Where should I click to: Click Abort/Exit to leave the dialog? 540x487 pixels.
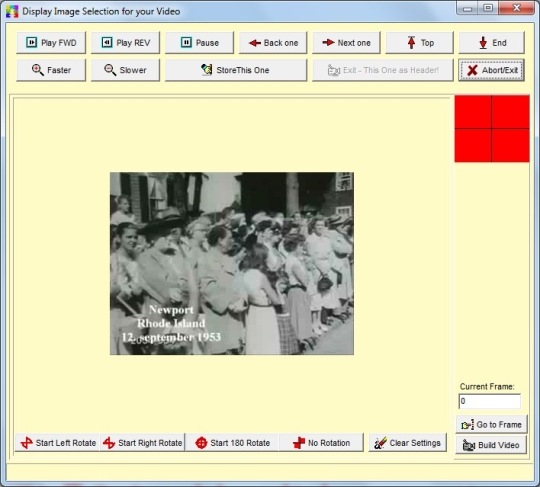pos(491,70)
